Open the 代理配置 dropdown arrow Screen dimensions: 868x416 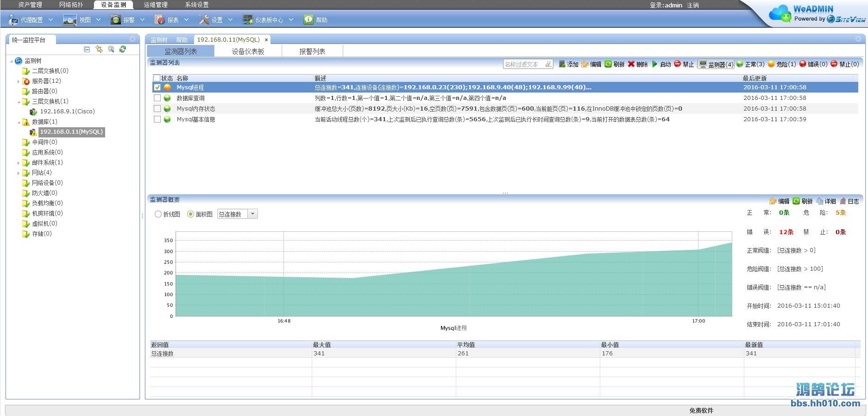51,19
